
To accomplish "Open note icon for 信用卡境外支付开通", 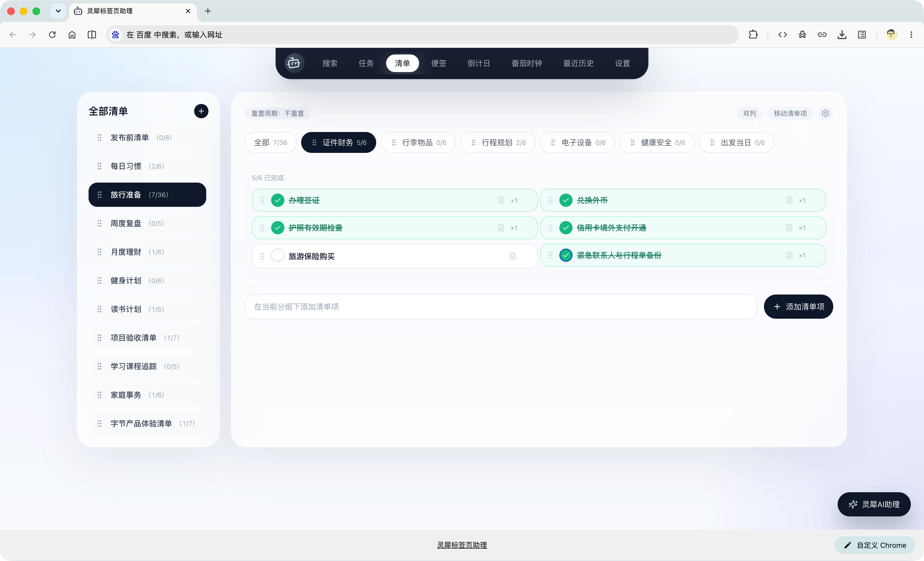I will [789, 228].
